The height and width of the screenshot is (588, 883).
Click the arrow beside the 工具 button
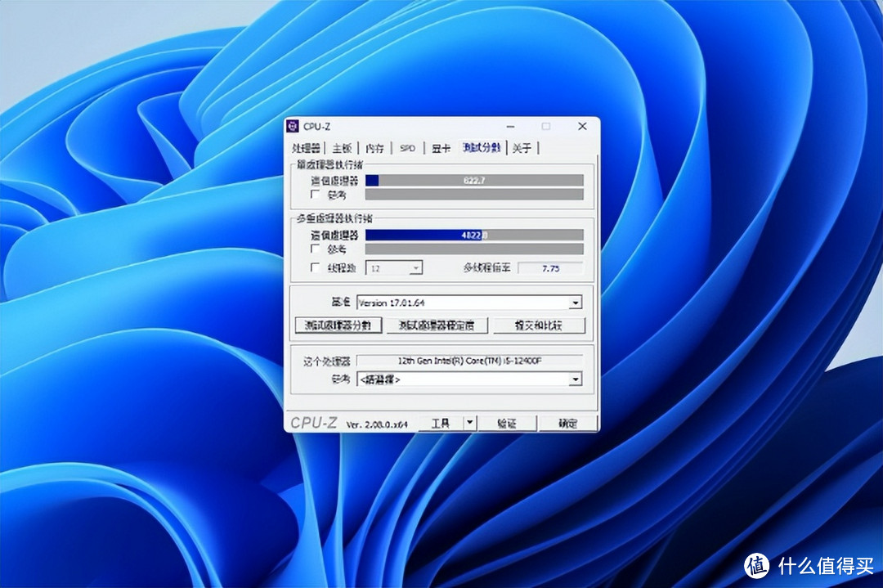click(469, 423)
